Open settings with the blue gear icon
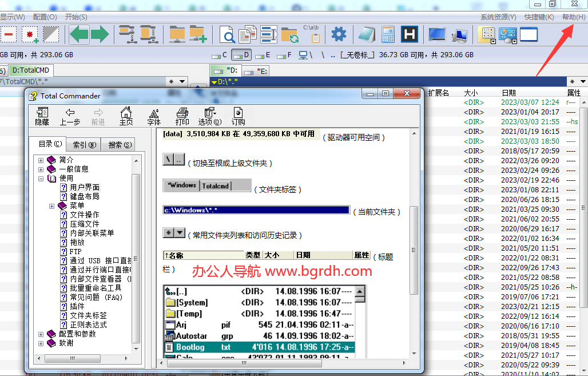The height and width of the screenshot is (376, 588). (339, 34)
